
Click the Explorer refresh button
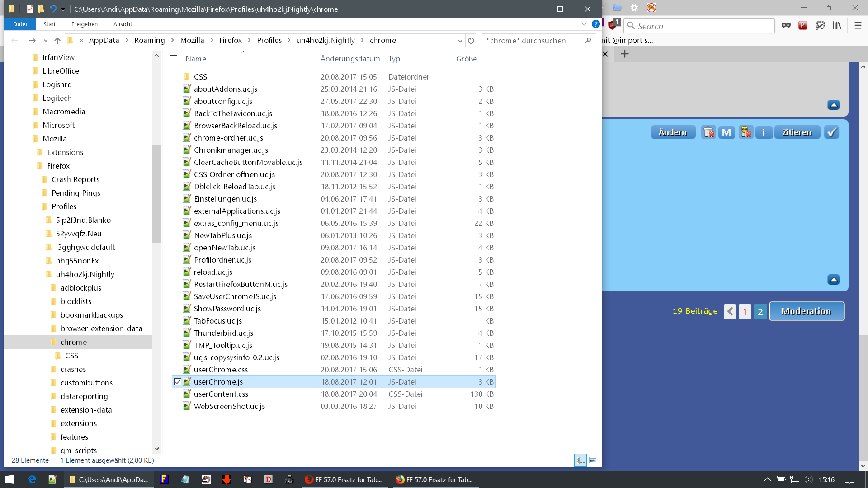(471, 41)
